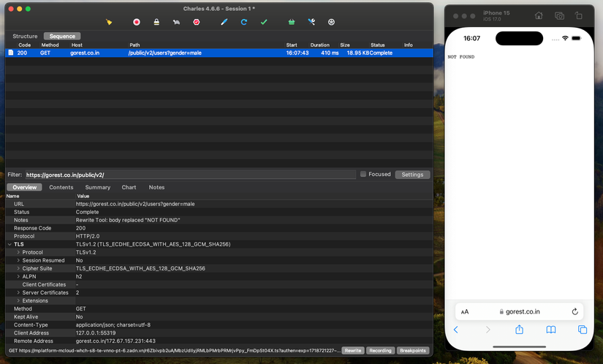Click the Notes value Rewrite Tool body replaced
Screen dimensions: 603x364
point(128,220)
